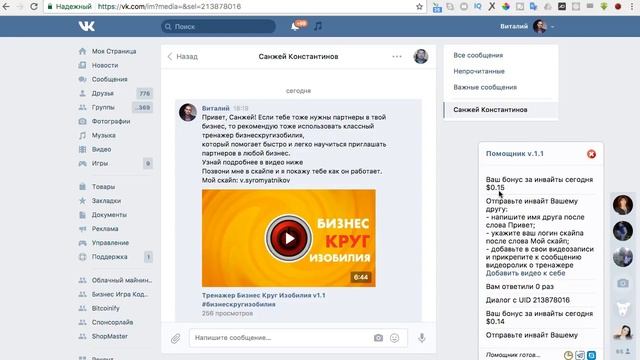This screenshot has height=360, width=640.
Task: Open Моя Страница in sidebar
Action: pyautogui.click(x=113, y=51)
